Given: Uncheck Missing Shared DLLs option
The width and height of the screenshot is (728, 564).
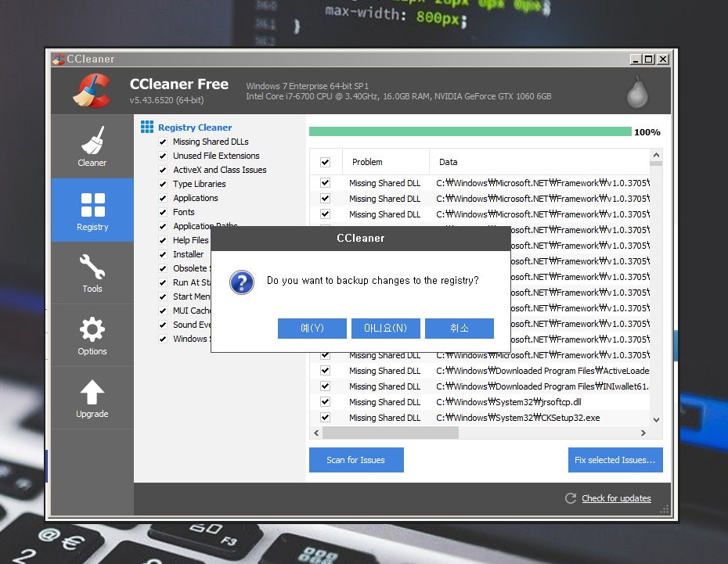Looking at the screenshot, I should tap(163, 142).
